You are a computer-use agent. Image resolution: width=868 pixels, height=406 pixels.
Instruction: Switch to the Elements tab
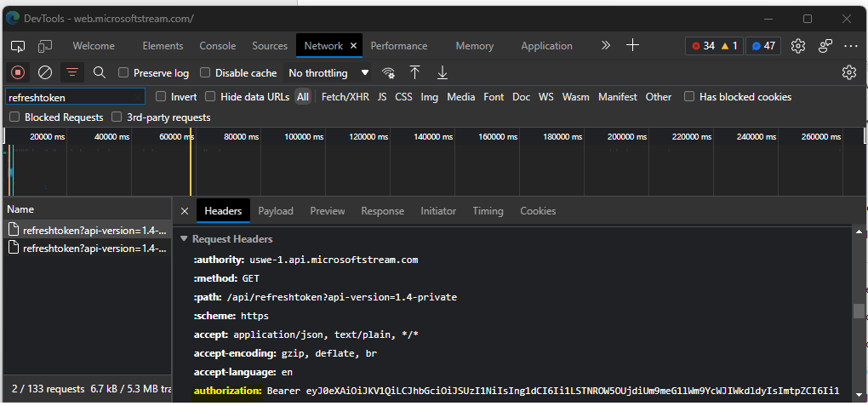[x=163, y=46]
